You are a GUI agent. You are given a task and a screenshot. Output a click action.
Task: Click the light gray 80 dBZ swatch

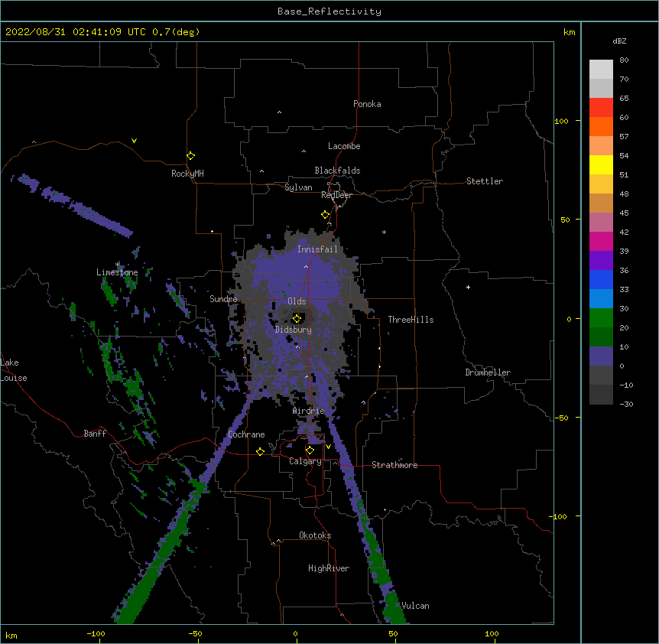(601, 70)
